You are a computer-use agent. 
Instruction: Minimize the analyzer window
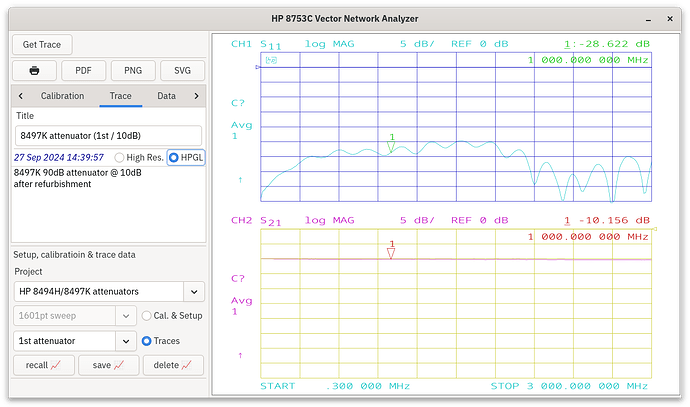(x=648, y=19)
